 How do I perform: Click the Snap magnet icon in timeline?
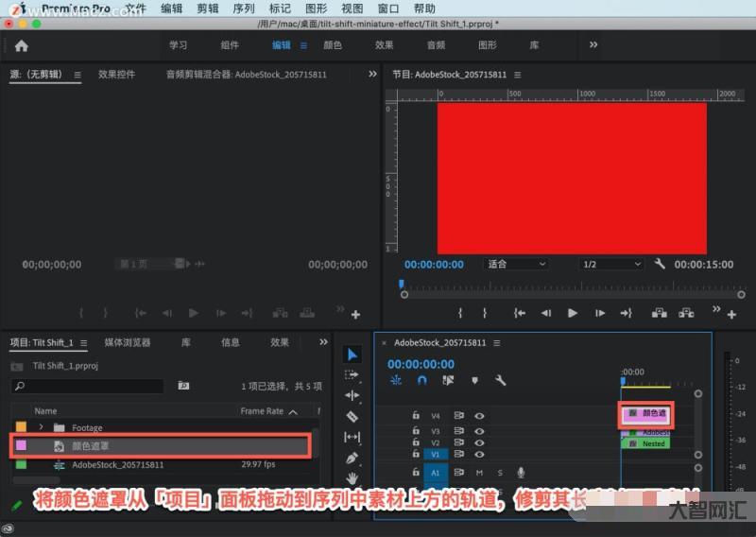pyautogui.click(x=421, y=381)
